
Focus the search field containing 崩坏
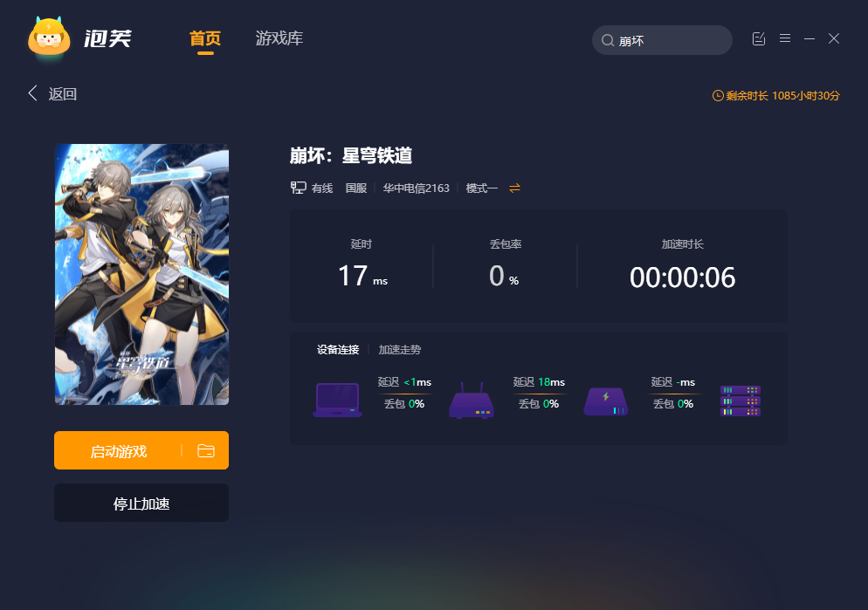point(662,40)
